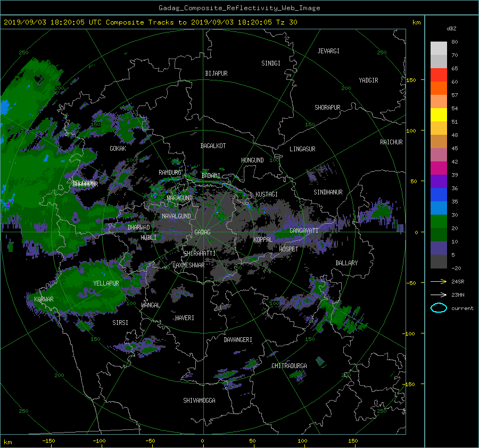Click the SINDGI label
Image resolution: width=479 pixels, height=448 pixels.
[x=271, y=63]
